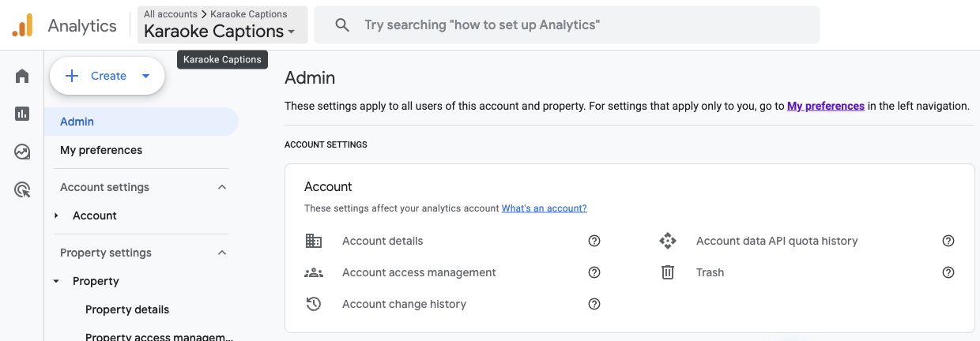Open the Reports bar-chart icon

(22, 114)
